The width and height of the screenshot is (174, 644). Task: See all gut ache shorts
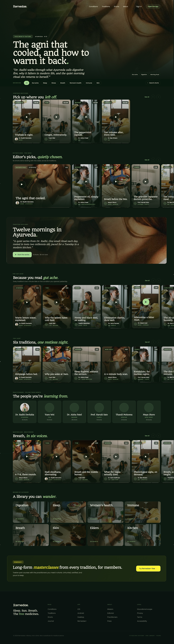[147, 281]
